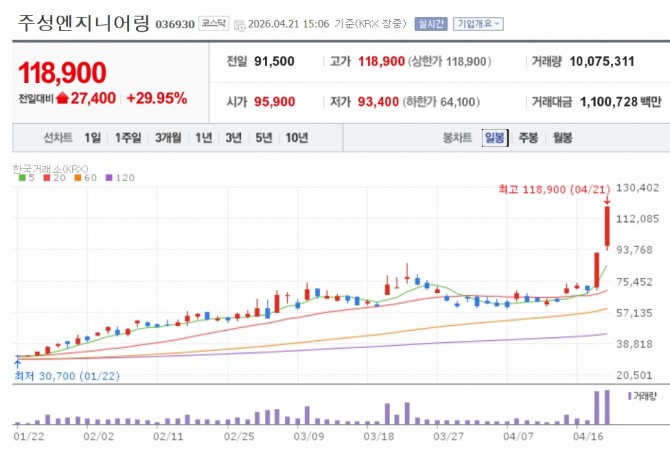Select the 일봉 daily candle chart

coord(495,138)
